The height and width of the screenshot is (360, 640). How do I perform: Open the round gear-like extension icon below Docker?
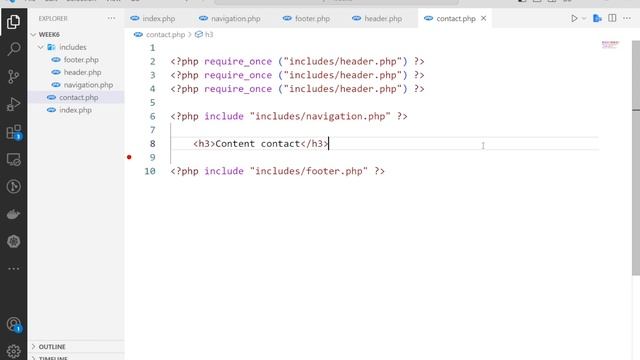point(13,241)
